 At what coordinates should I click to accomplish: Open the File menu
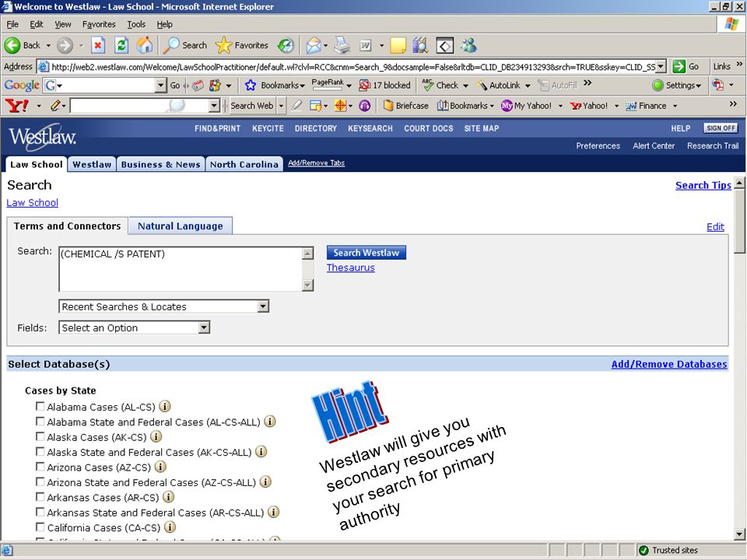click(x=12, y=24)
